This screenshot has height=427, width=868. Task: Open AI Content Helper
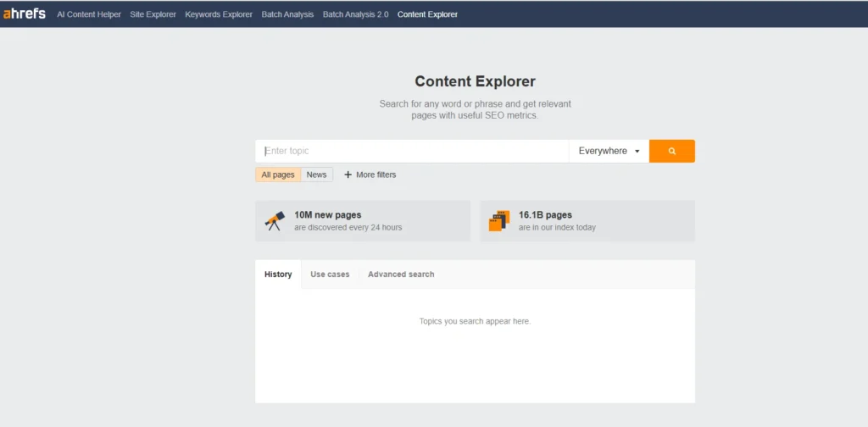88,14
